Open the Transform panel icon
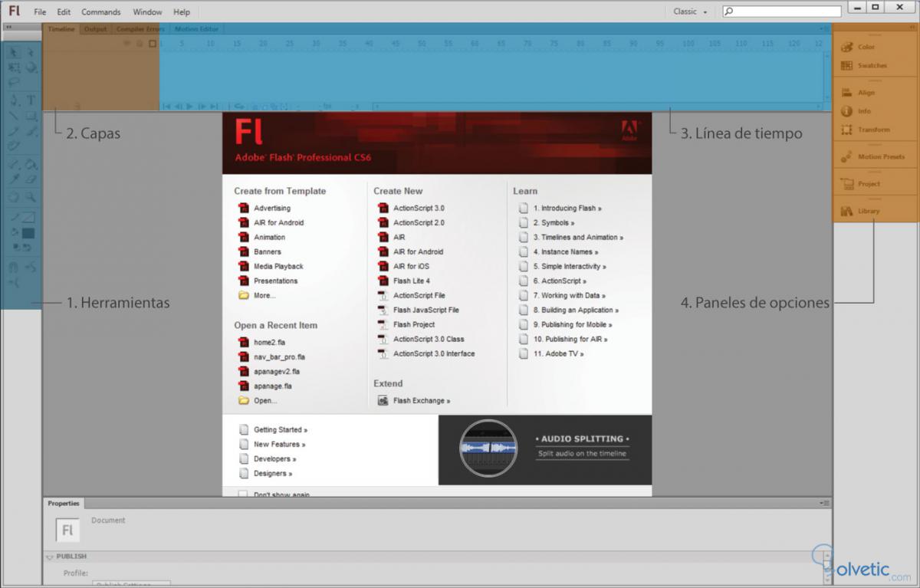 (846, 130)
